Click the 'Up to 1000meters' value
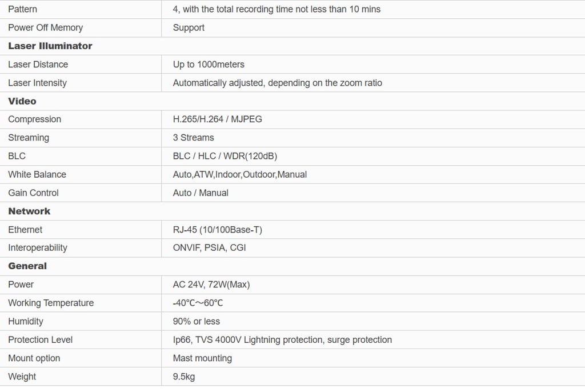 [x=209, y=65]
